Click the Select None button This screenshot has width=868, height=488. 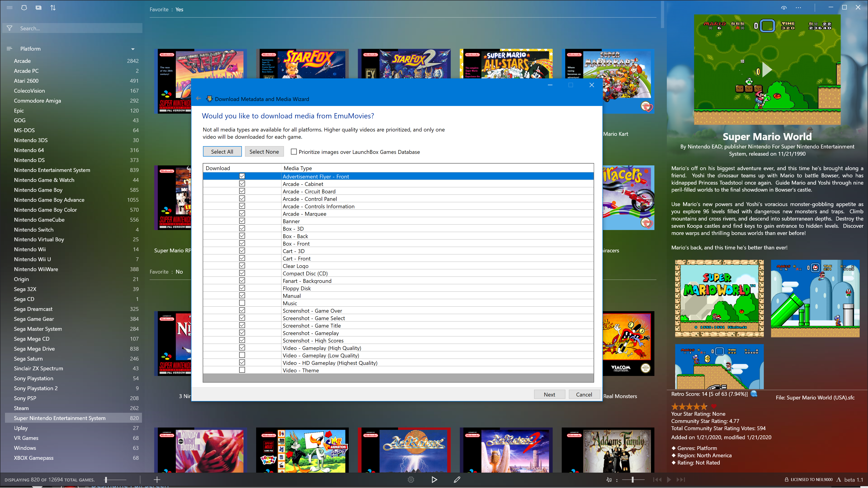click(x=264, y=152)
